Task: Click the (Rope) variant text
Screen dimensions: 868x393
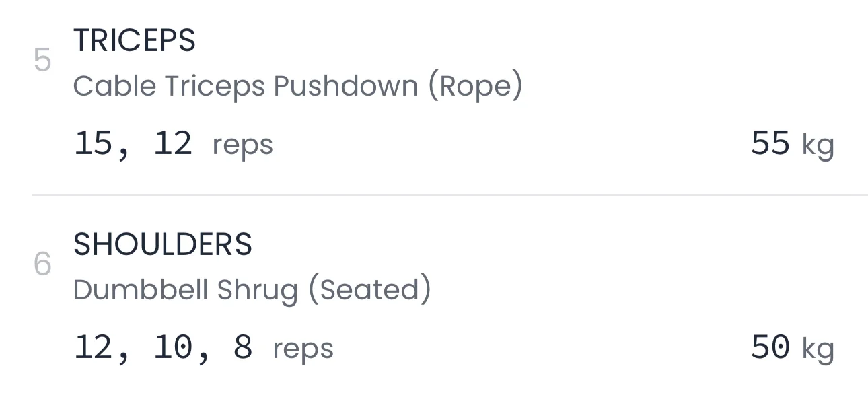Action: tap(476, 86)
